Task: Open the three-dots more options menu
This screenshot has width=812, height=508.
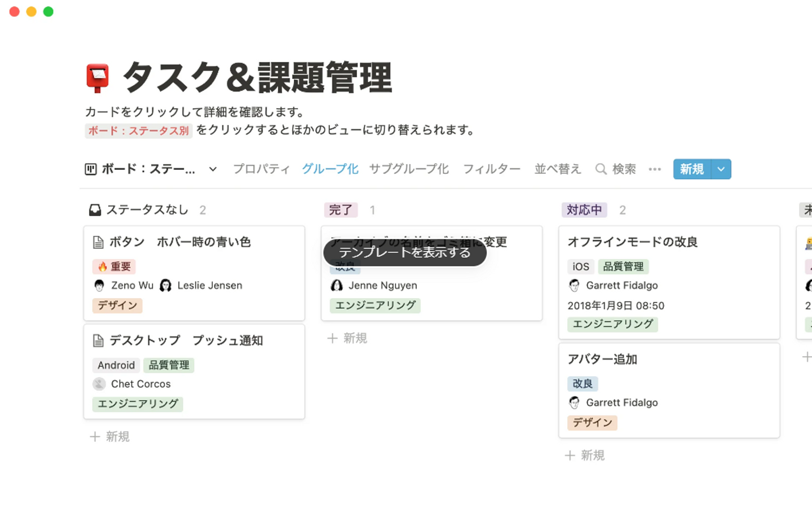Action: pyautogui.click(x=655, y=169)
